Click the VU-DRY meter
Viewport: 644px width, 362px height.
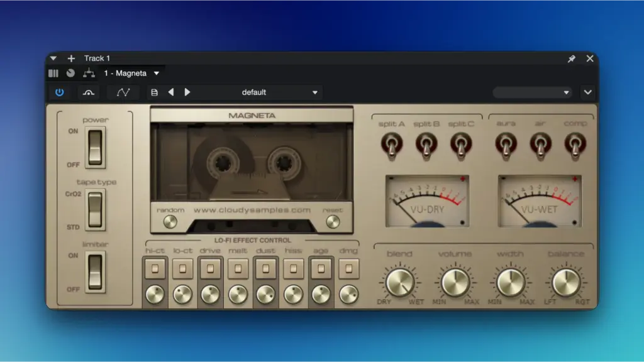point(427,201)
